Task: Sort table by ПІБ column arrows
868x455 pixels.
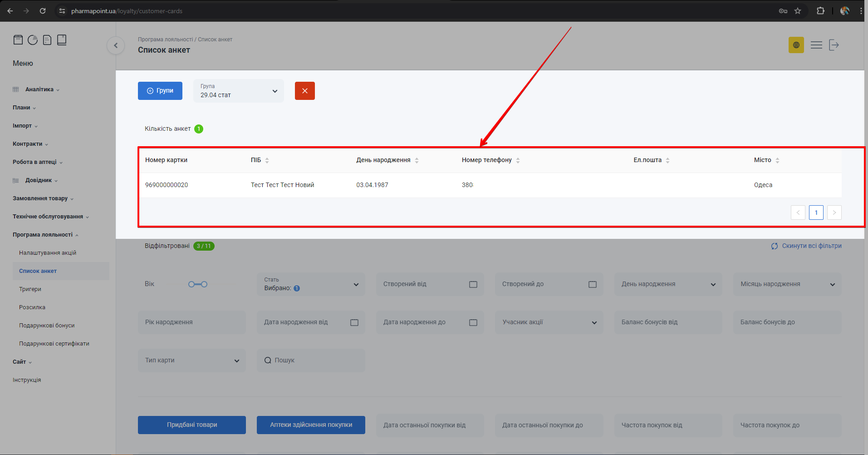Action: (x=267, y=160)
